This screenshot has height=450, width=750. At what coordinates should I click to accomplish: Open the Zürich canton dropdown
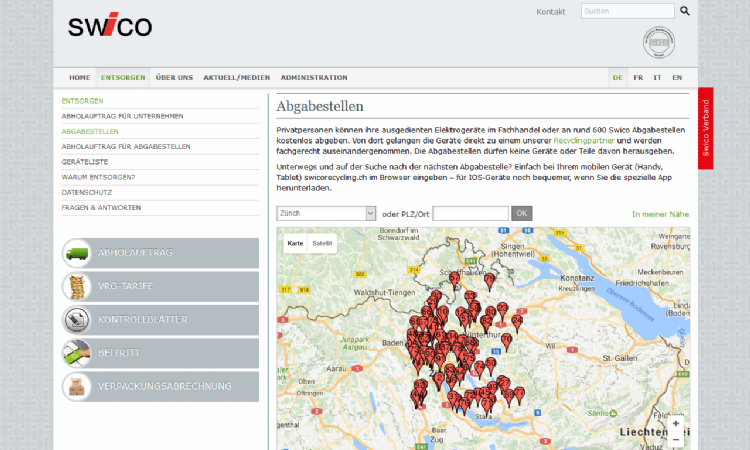[326, 213]
